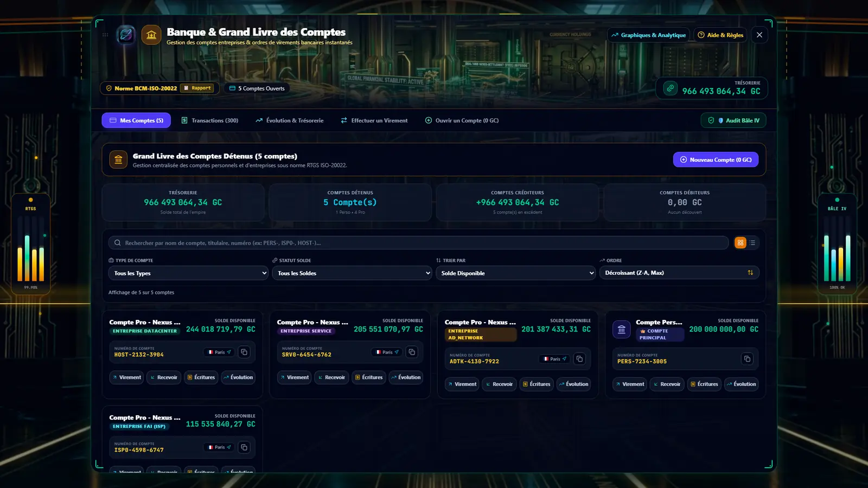The image size is (868, 488).
Task: Open Écritures on the ADTK-4130-7922 card
Action: tap(537, 384)
